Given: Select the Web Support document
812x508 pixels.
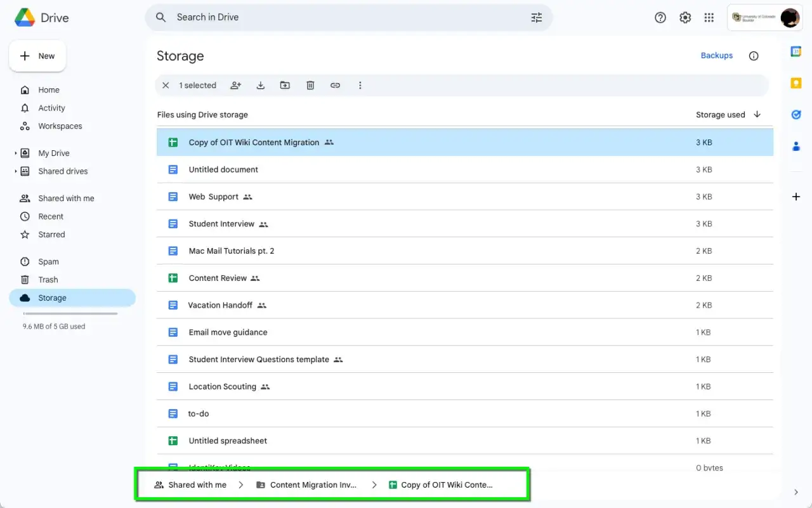Looking at the screenshot, I should click(465, 197).
